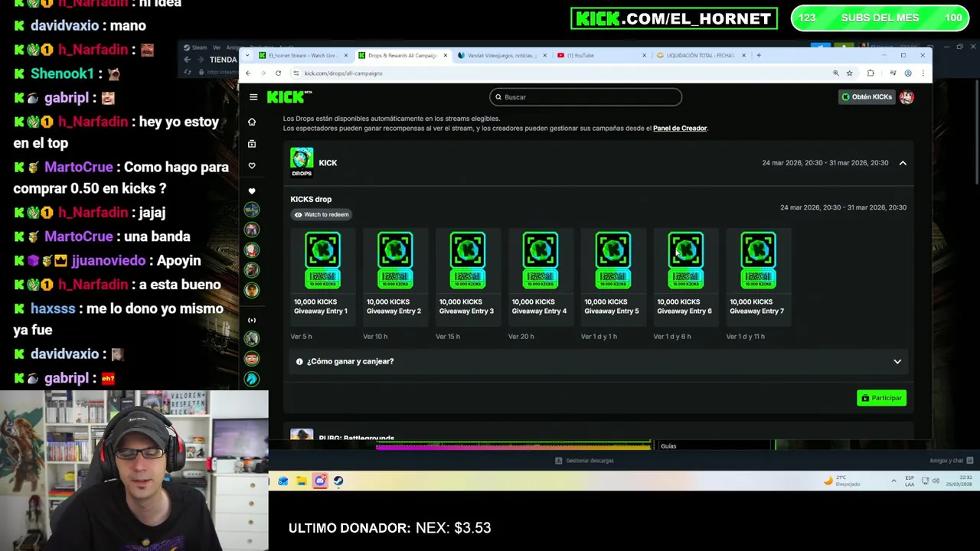The width and height of the screenshot is (980, 551).
Task: Open the Chrome profile icon
Action: (908, 73)
